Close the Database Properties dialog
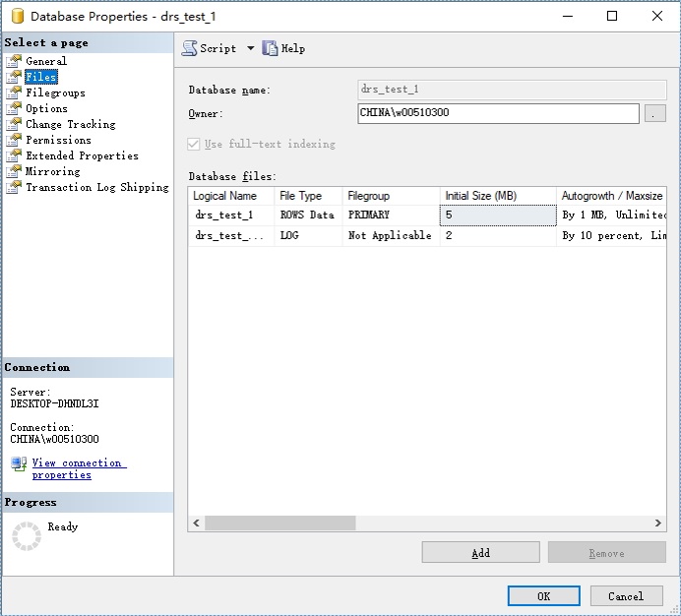Screen dimensions: 681x616 coord(657,16)
